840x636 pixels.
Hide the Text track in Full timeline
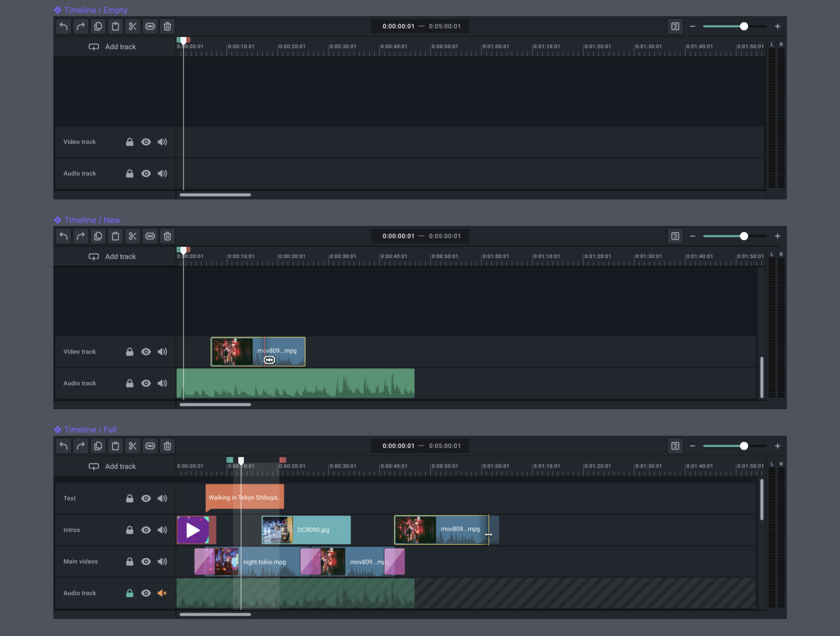pyautogui.click(x=146, y=498)
